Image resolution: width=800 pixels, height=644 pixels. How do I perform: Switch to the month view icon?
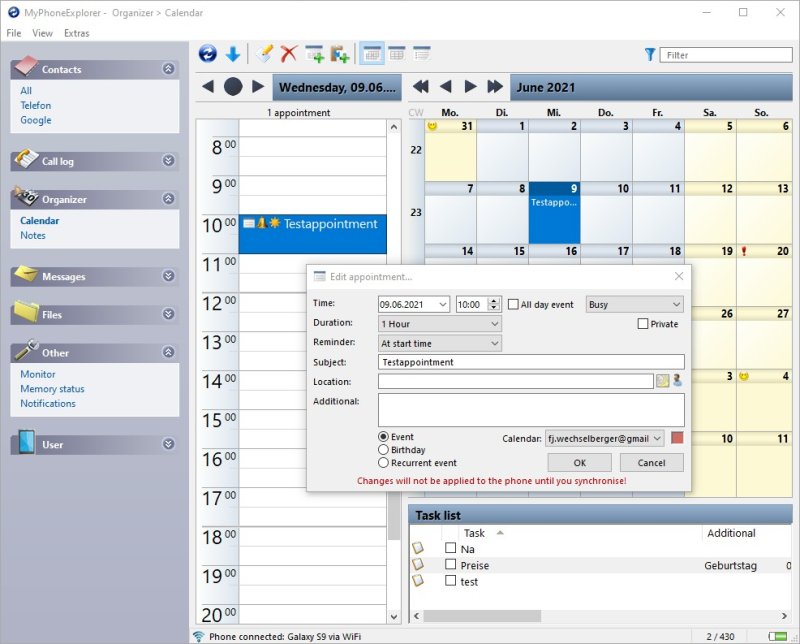[x=395, y=54]
